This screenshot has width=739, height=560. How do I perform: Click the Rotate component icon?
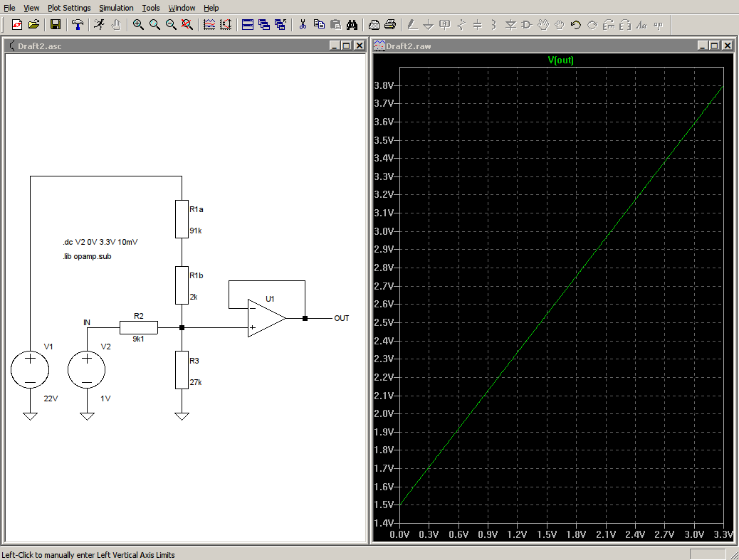[609, 24]
